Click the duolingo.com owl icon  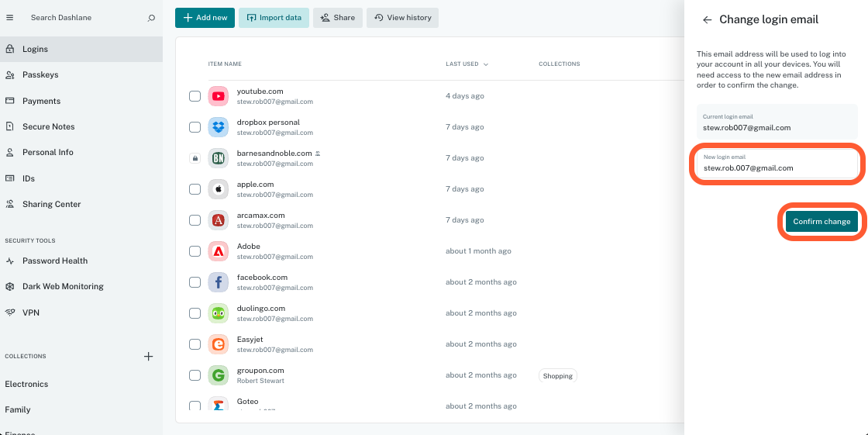(x=218, y=313)
